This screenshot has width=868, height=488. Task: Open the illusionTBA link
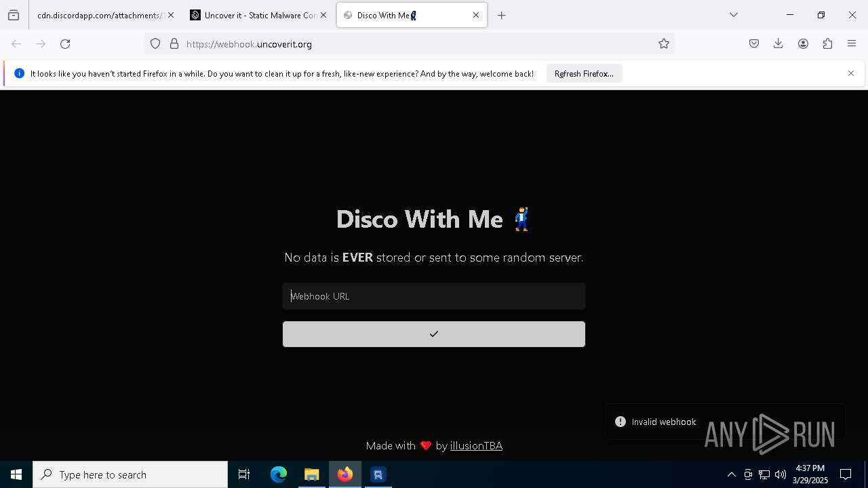pos(476,445)
